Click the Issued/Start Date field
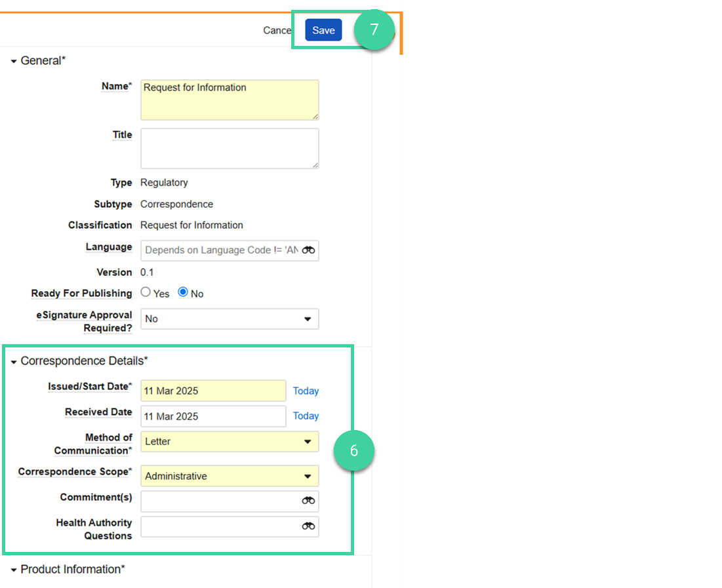This screenshot has height=588, width=722. tap(213, 391)
